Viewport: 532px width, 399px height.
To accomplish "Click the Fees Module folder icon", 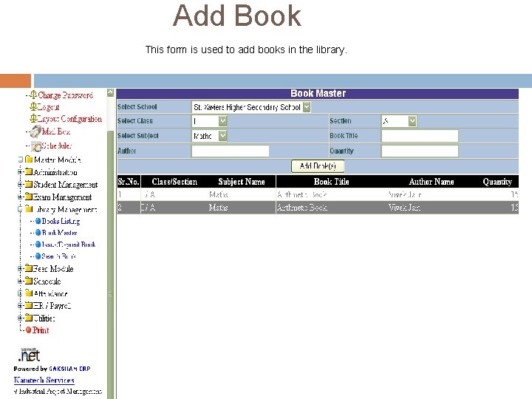I will (x=29, y=268).
